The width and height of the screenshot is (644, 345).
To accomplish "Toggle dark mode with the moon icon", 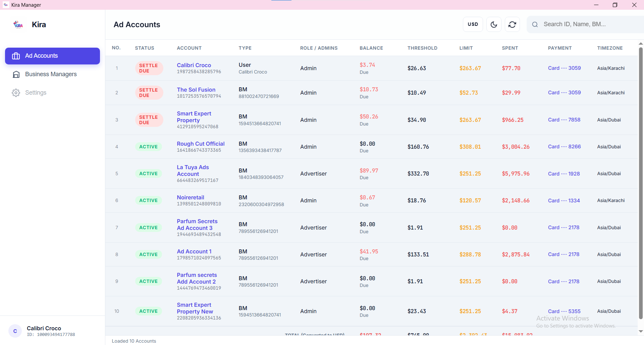I will (494, 24).
